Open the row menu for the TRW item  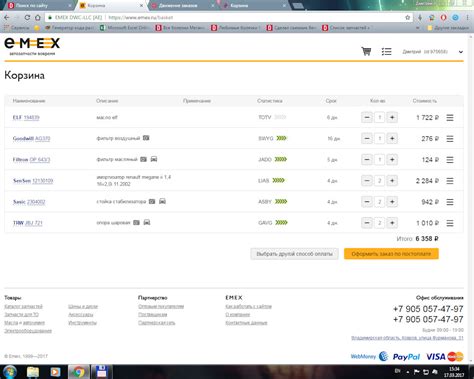[x=450, y=223]
